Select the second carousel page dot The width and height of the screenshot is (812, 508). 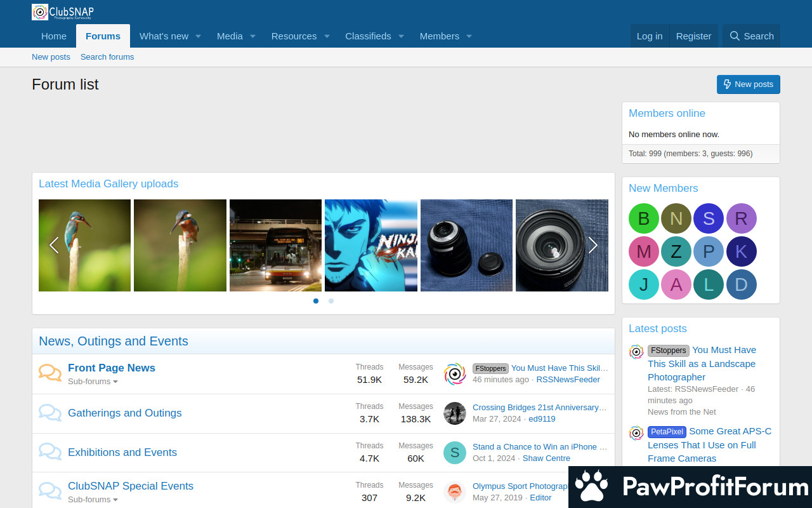(x=331, y=301)
